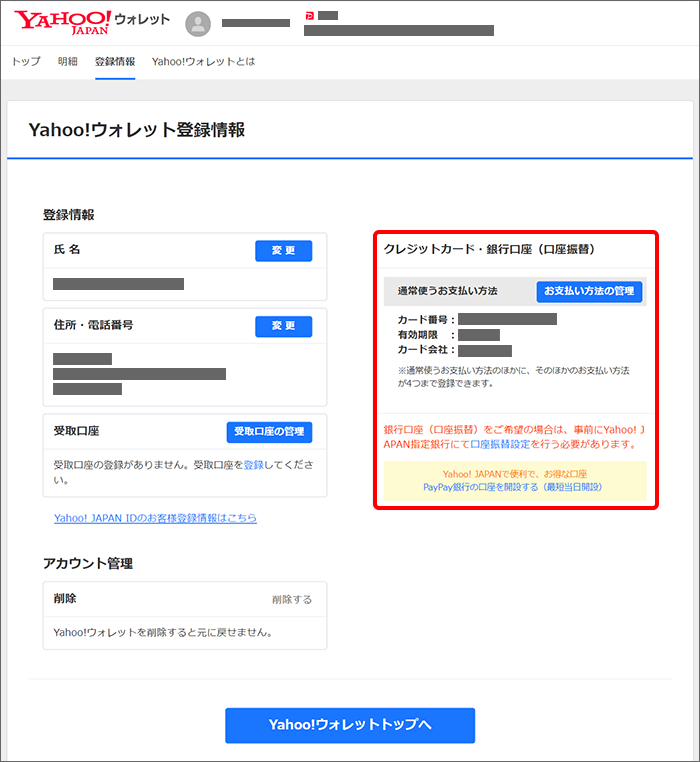700x762 pixels.
Task: Click the 削除 label in account management
Action: [x=65, y=599]
